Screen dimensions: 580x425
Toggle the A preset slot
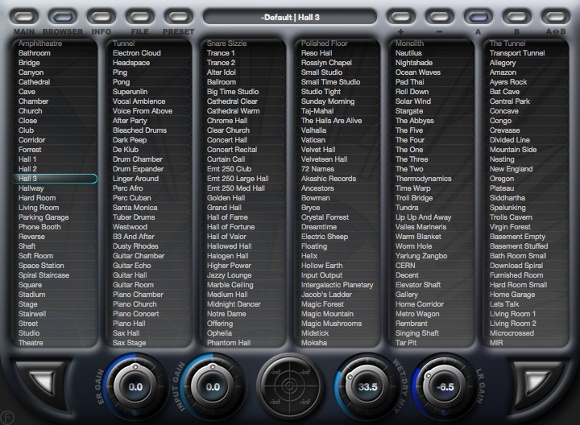(478, 17)
